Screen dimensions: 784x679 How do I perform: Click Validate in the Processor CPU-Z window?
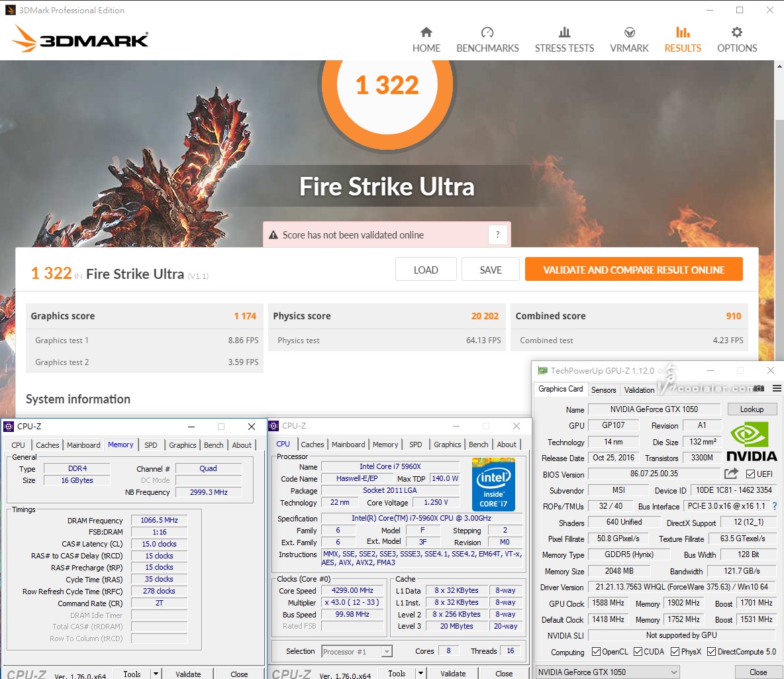point(453,674)
